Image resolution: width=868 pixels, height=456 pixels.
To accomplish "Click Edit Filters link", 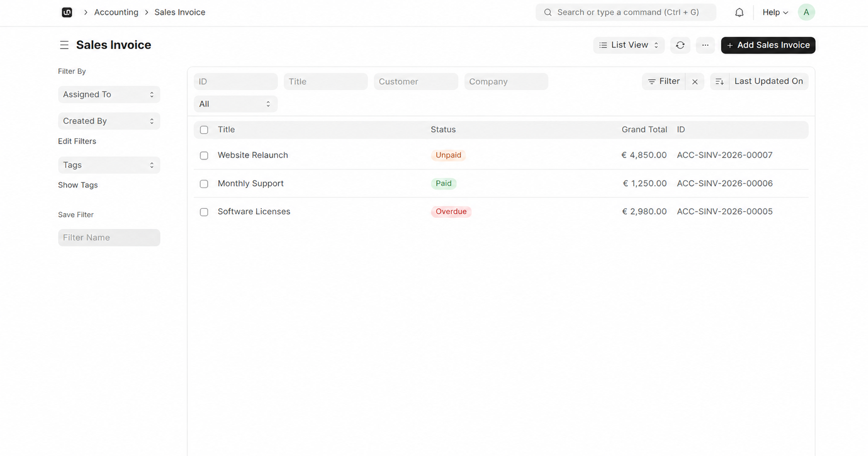I will (x=77, y=141).
